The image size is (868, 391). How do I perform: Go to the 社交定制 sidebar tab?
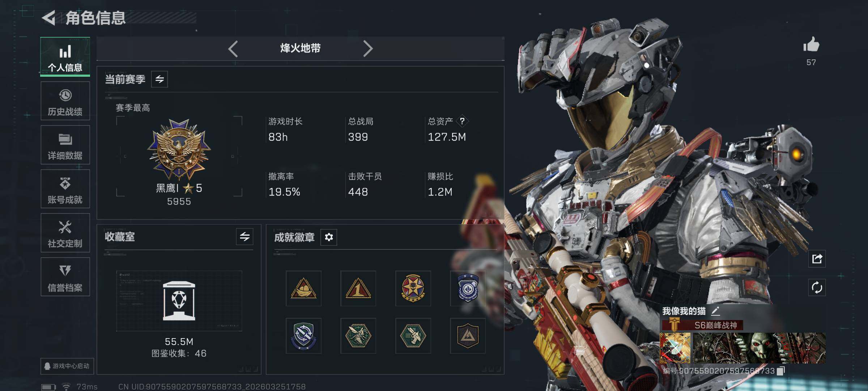pos(65,233)
